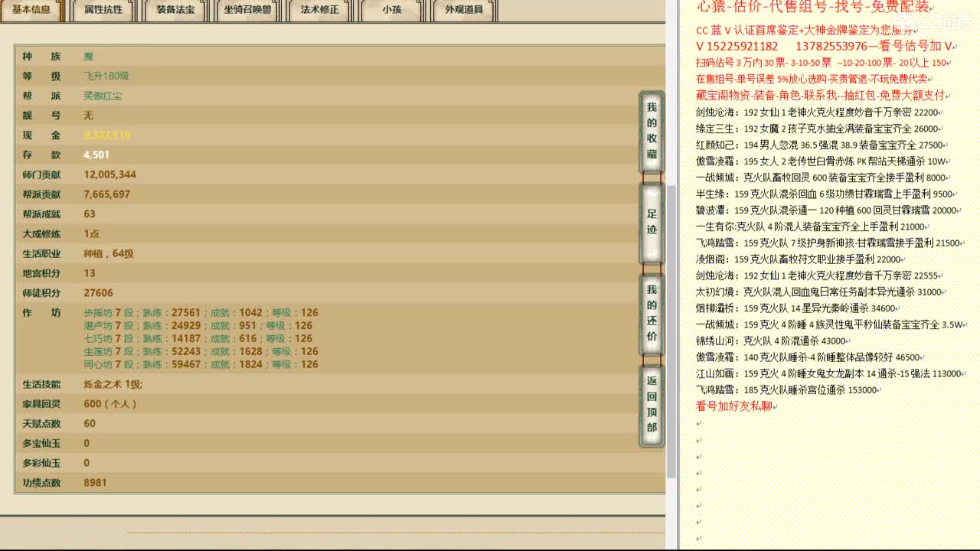Image resolution: width=980 pixels, height=551 pixels.
Task: Click the cash value 9,322,519
Action: point(107,135)
